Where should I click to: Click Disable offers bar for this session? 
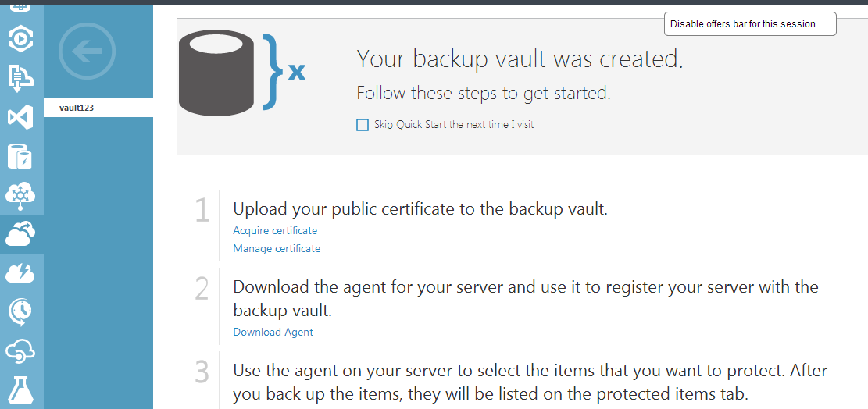[750, 24]
